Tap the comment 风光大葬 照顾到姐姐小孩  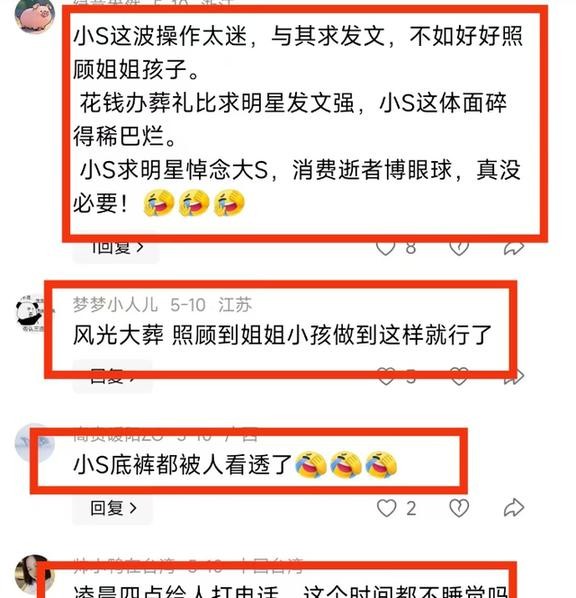pos(282,335)
